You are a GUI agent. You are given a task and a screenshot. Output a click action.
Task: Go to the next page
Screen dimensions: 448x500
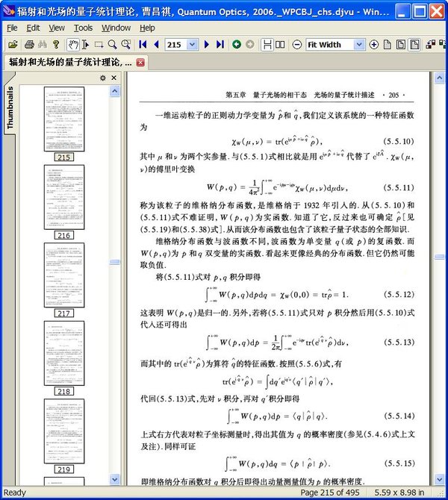point(207,45)
